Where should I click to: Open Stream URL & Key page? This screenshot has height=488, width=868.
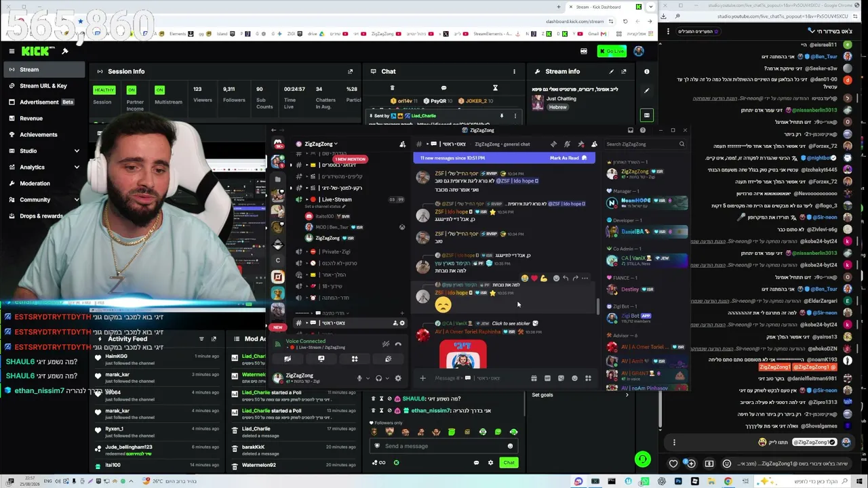point(43,86)
